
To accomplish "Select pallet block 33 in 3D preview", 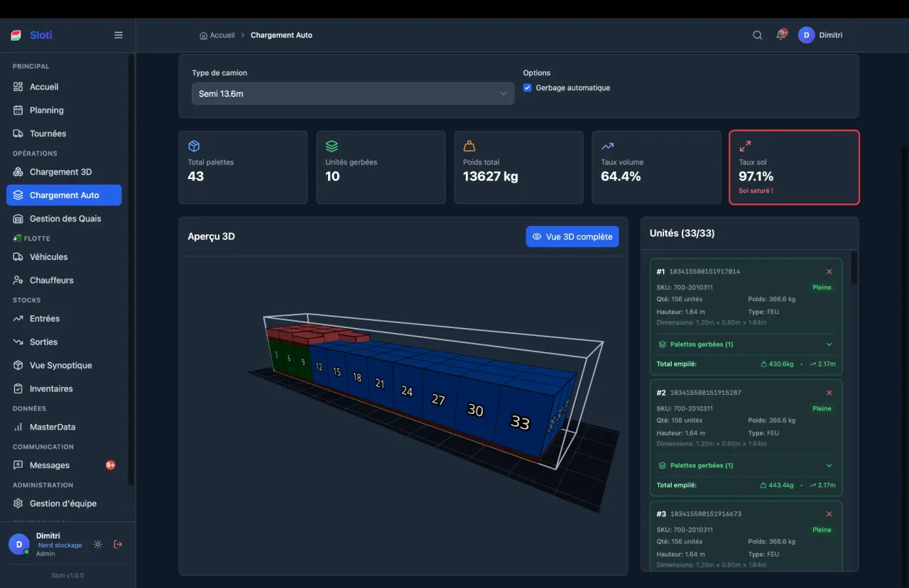I will [x=520, y=423].
